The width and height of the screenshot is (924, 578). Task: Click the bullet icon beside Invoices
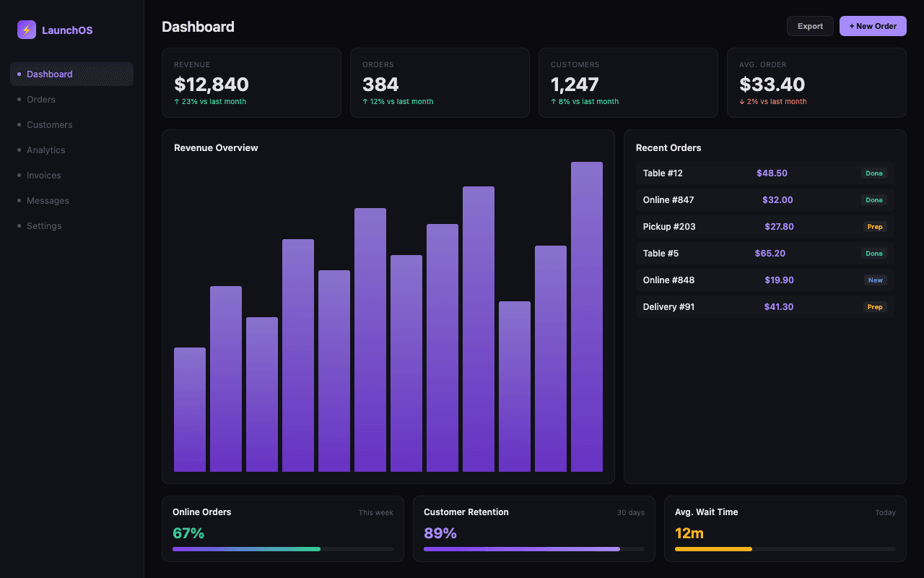pyautogui.click(x=17, y=175)
